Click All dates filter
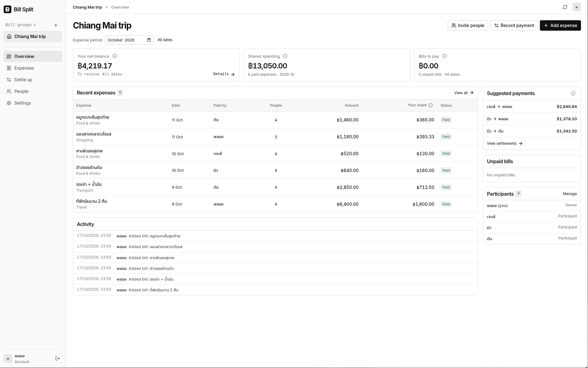 coord(165,40)
